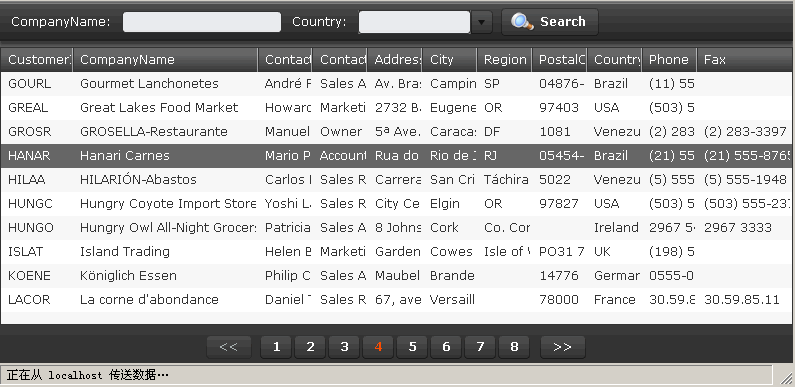Go to page 7

point(480,347)
